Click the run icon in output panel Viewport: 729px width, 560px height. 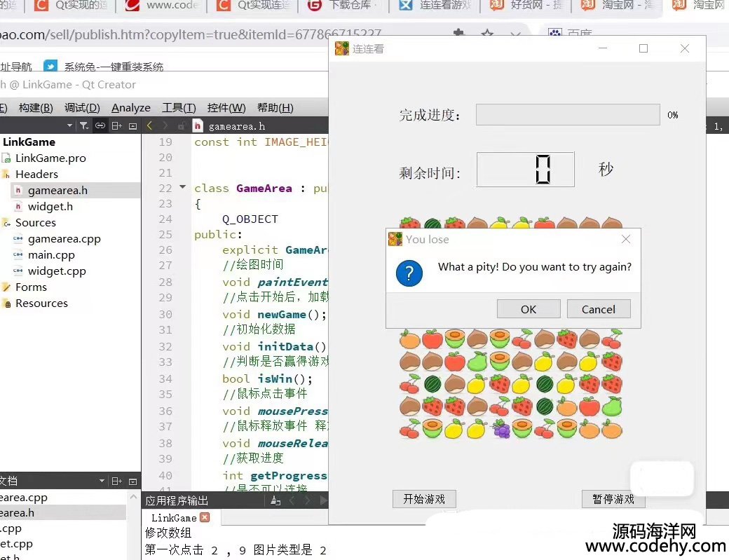click(x=324, y=500)
